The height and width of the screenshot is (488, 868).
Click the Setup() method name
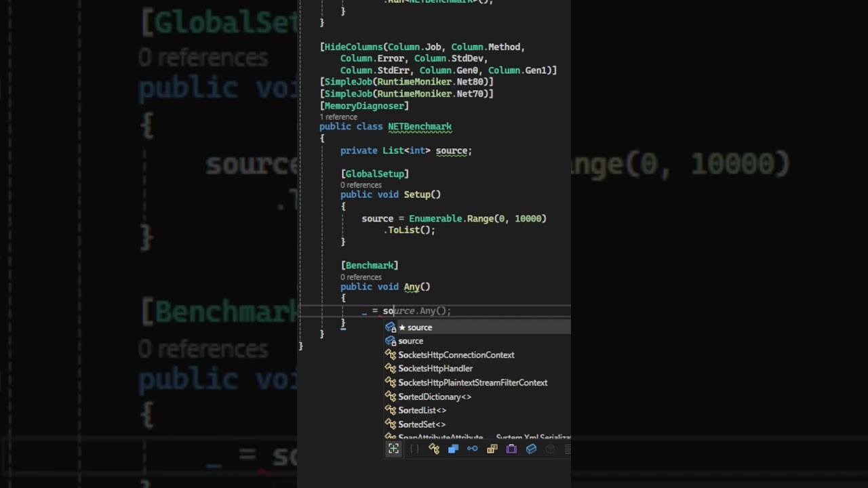point(422,195)
